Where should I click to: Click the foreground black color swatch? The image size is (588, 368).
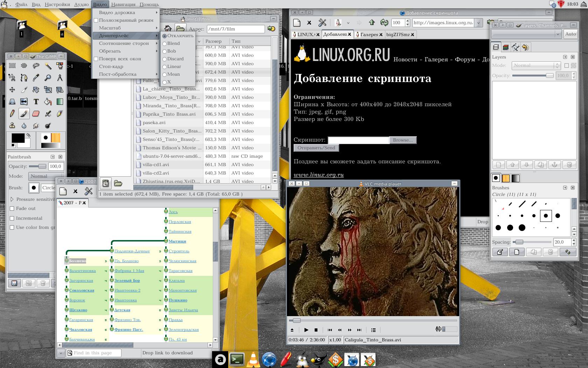pos(17,138)
